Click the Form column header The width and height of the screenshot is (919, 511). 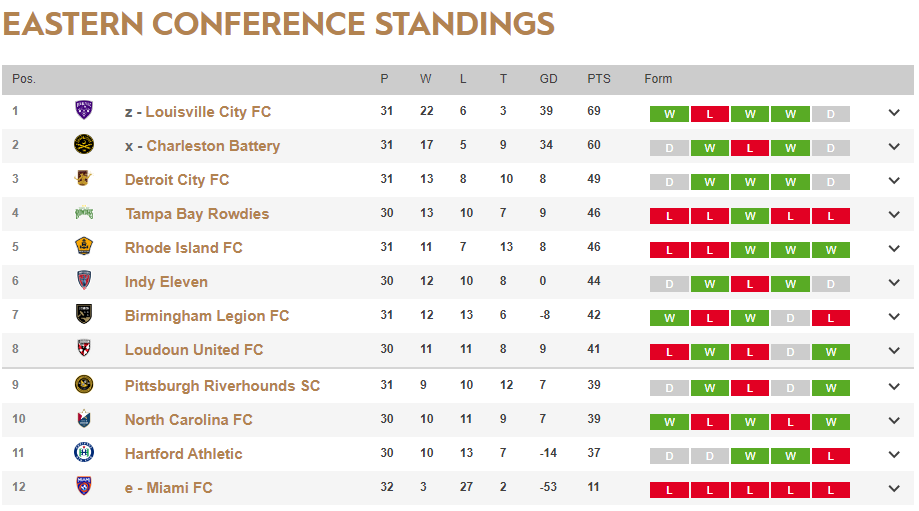pyautogui.click(x=658, y=79)
